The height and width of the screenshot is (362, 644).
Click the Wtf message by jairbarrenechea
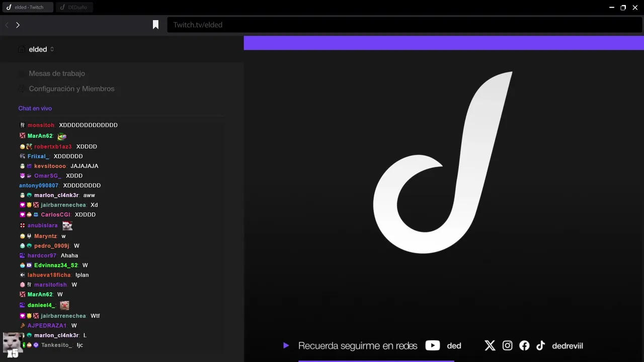point(95,316)
